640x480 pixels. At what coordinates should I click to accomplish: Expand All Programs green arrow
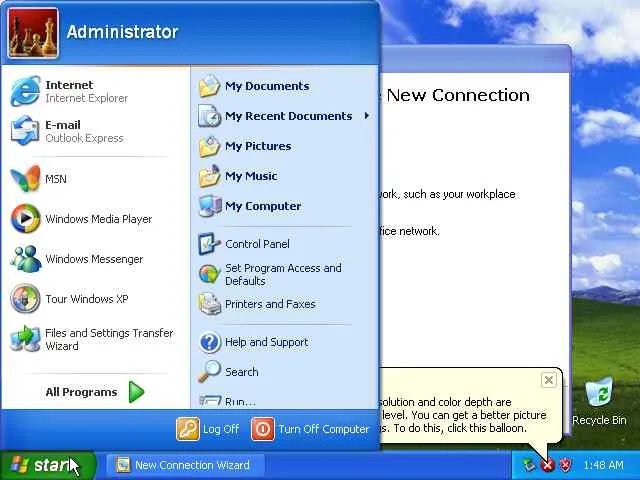click(136, 392)
